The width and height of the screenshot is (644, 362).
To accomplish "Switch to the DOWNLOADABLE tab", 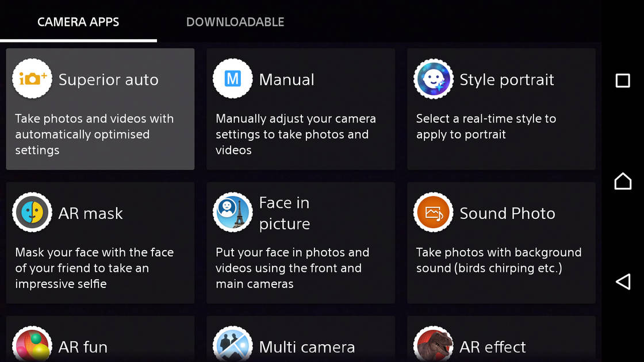I will [x=235, y=22].
